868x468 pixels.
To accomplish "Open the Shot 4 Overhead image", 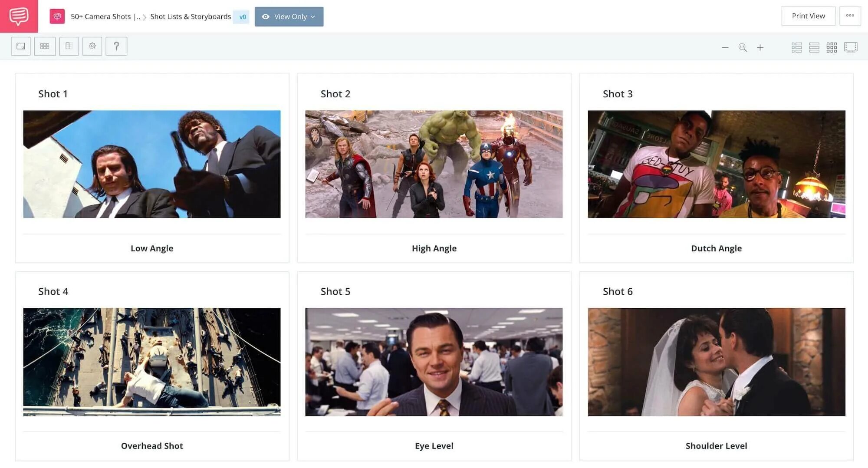I will click(x=152, y=362).
